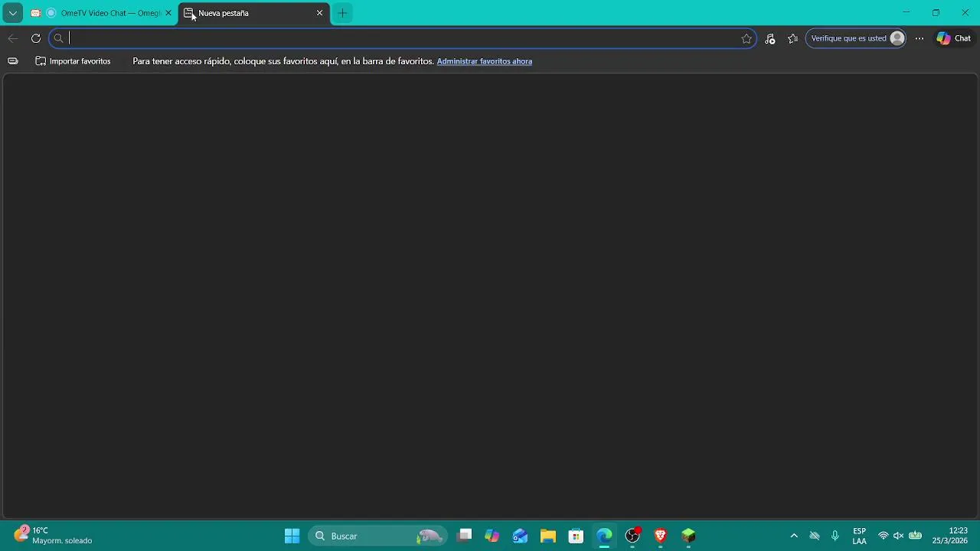Click Importar favoritos
980x551 pixels.
tap(73, 61)
